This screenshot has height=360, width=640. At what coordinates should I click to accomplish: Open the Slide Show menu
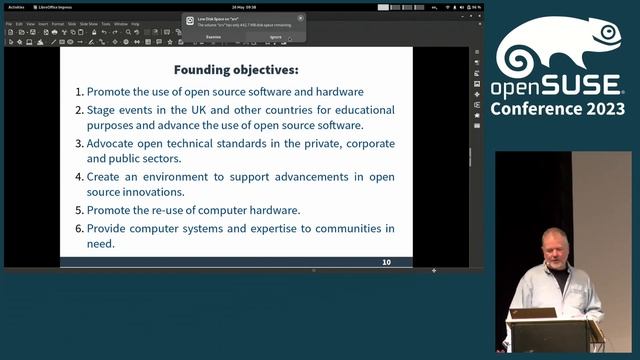[x=89, y=24]
